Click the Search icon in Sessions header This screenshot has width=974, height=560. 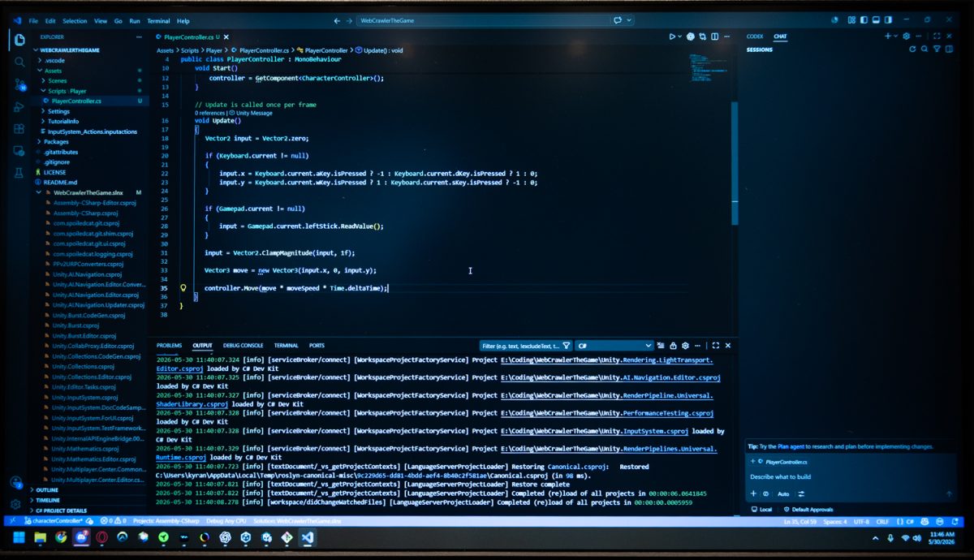[x=924, y=50]
